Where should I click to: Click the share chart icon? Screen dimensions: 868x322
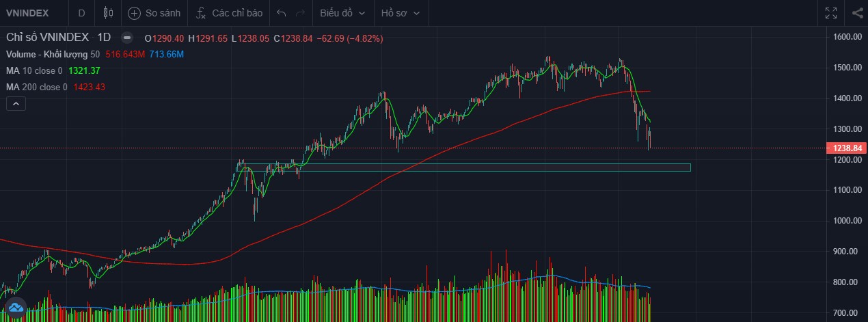tap(858, 13)
